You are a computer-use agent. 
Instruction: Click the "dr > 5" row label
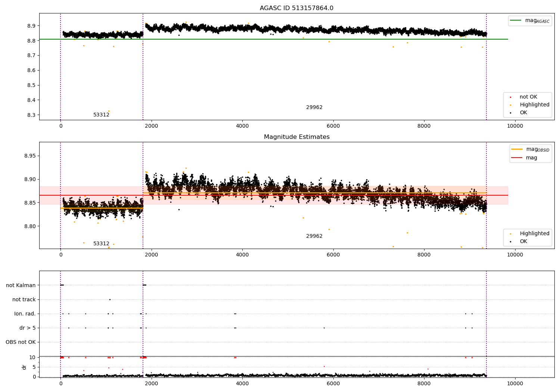28,328
